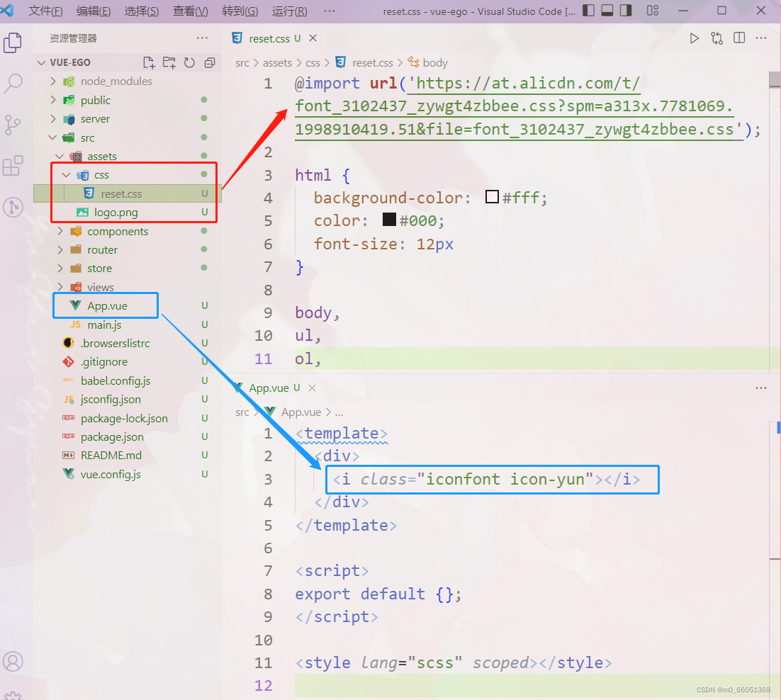Toggle the sidebar visibility icon

[589, 11]
